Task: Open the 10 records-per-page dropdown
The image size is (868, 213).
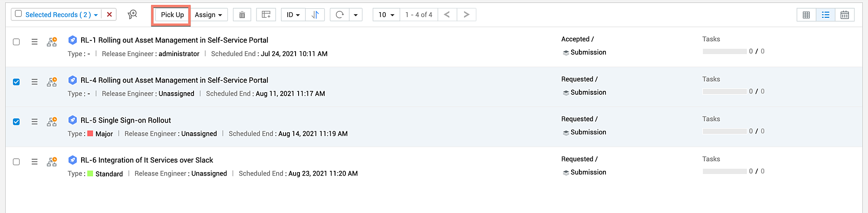Action: 386,15
